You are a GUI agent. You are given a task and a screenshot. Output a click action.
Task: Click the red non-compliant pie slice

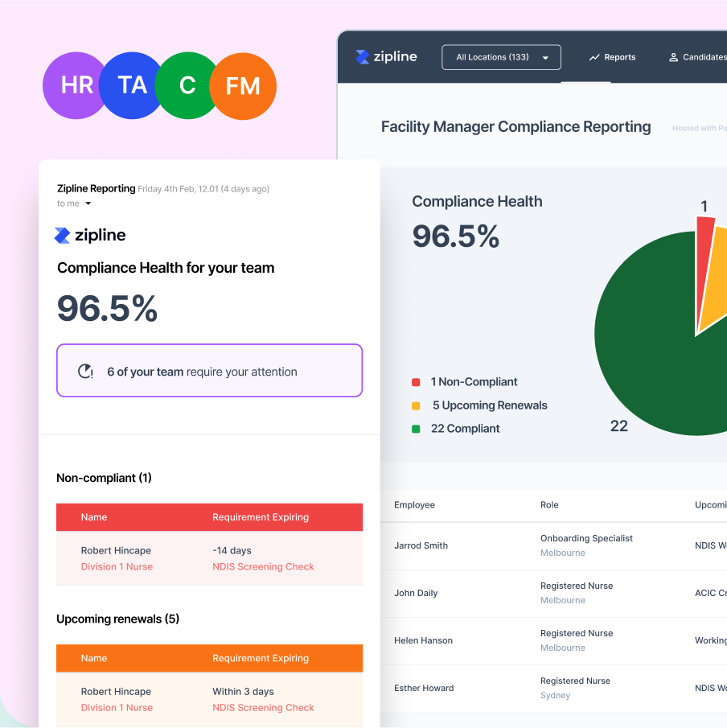pyautogui.click(x=704, y=260)
